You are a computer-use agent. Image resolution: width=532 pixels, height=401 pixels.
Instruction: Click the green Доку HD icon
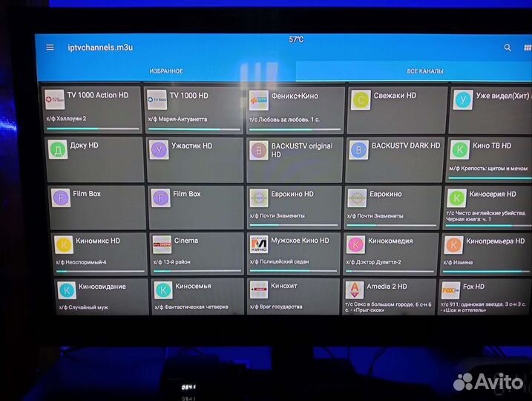[x=57, y=150]
